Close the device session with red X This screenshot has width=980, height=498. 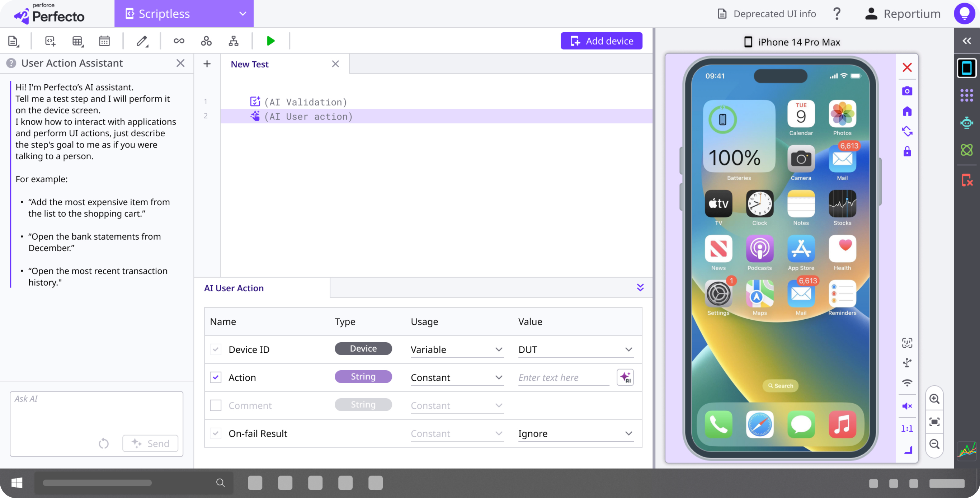907,67
